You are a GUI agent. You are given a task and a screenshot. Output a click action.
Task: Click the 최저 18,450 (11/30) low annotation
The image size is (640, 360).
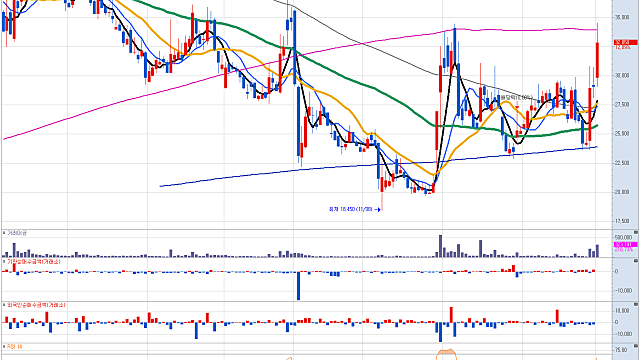351,209
